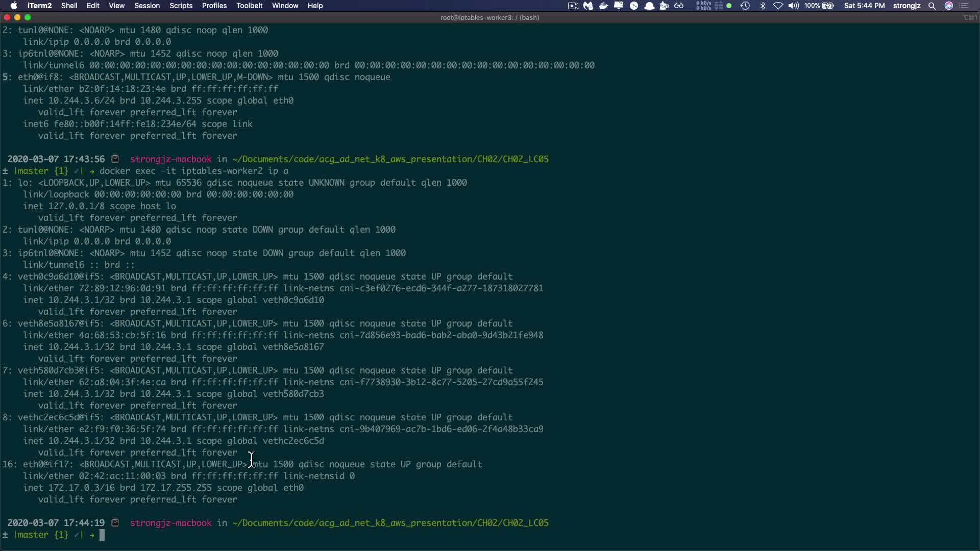Open the Profiles menu

(214, 6)
